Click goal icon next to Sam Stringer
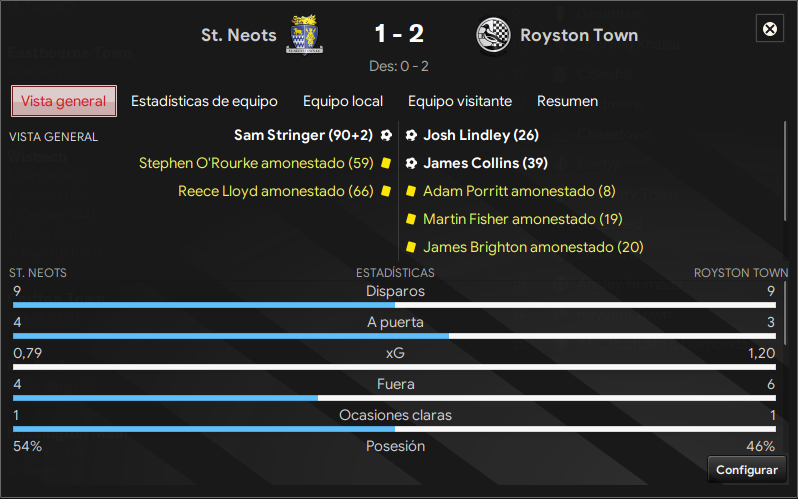This screenshot has width=798, height=499. 386,135
